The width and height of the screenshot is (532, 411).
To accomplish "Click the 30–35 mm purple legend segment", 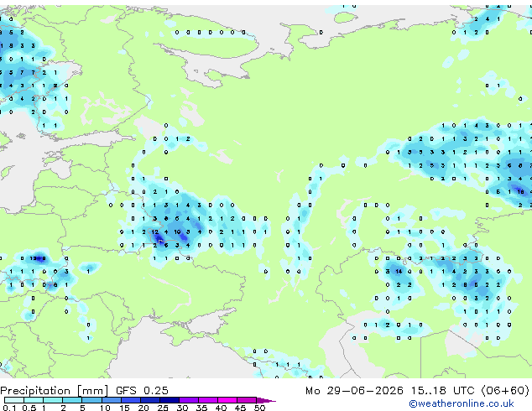I will coord(189,400).
